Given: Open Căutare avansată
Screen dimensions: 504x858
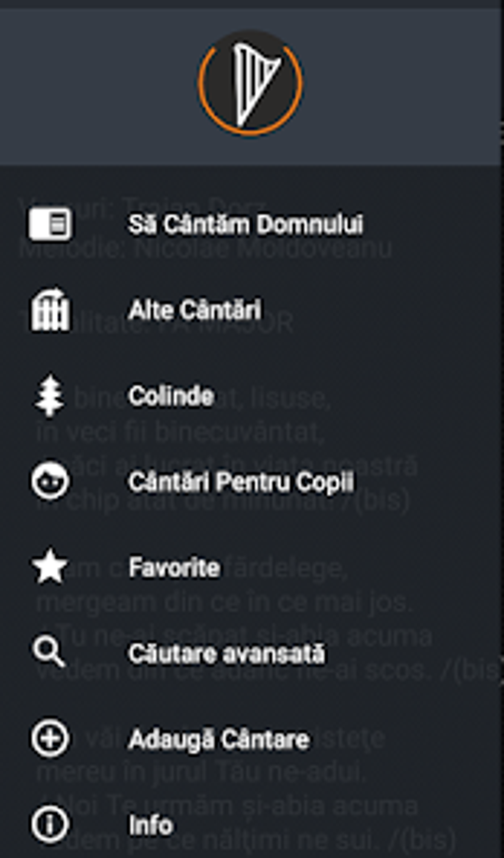Looking at the screenshot, I should [227, 654].
